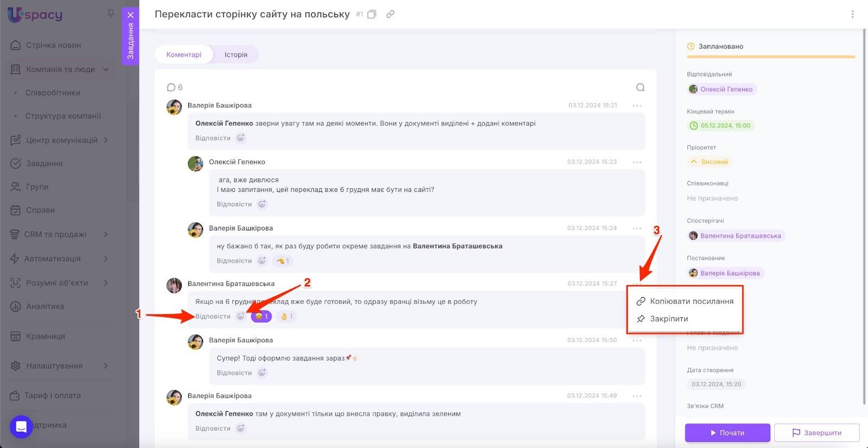This screenshot has width=868, height=448.
Task: Edit the deadline 05.12.2024, 15:00
Action: 720,126
